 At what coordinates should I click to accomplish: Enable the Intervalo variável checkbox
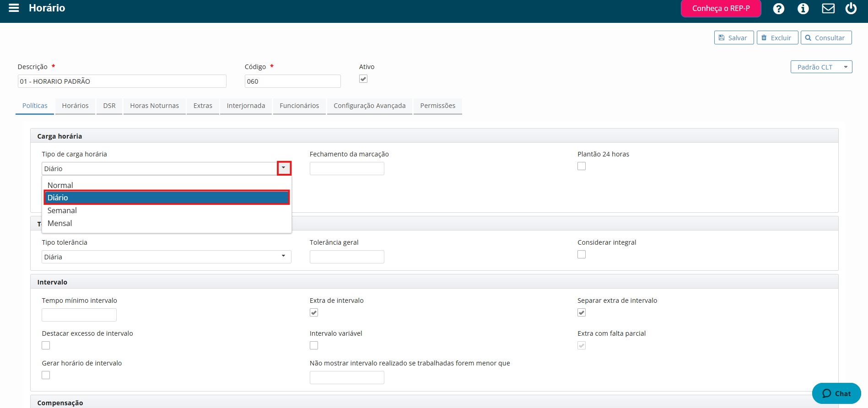click(x=314, y=345)
